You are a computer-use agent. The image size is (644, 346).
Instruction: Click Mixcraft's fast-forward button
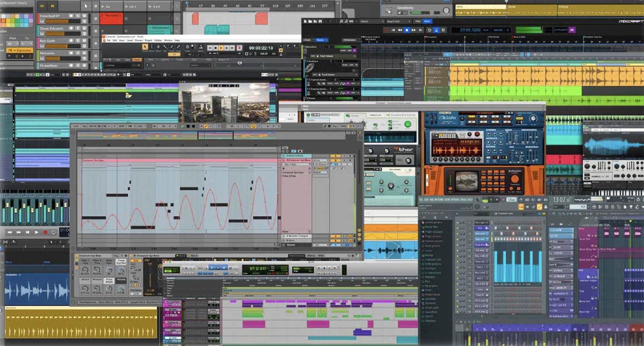413,30
